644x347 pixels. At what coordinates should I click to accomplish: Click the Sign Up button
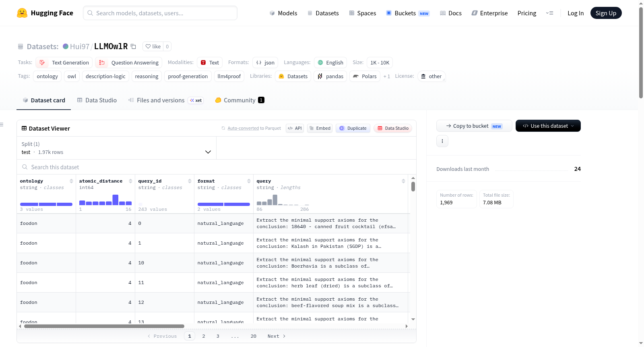[606, 13]
